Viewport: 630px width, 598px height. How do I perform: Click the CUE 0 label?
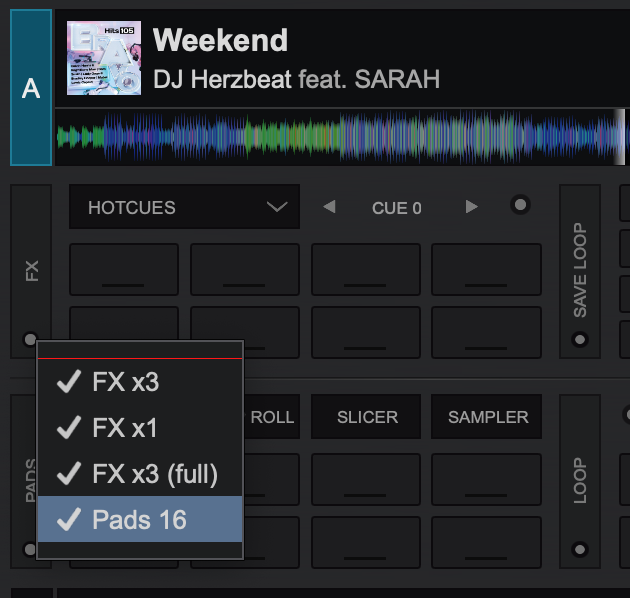[397, 208]
